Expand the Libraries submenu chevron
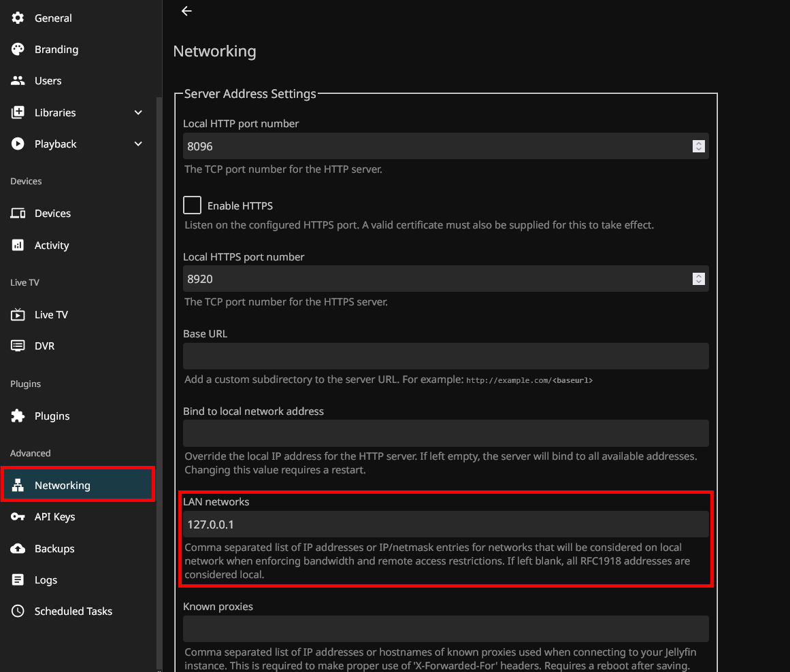 click(x=138, y=113)
